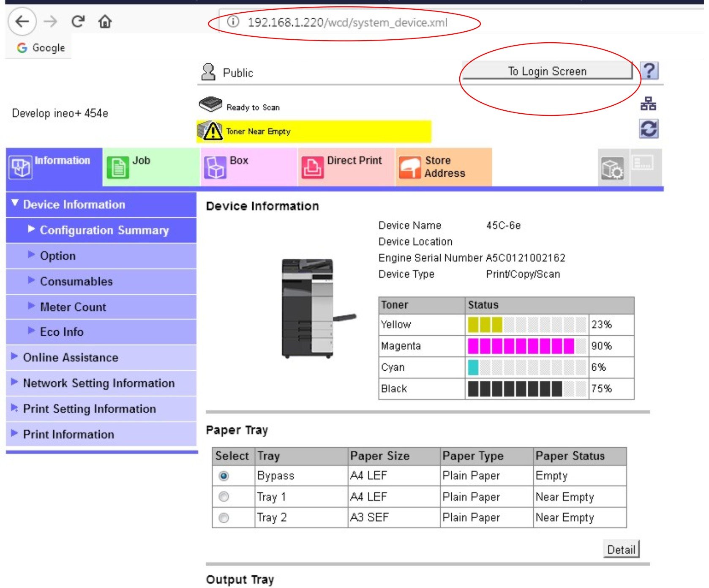Click the Public user icon

(x=208, y=72)
